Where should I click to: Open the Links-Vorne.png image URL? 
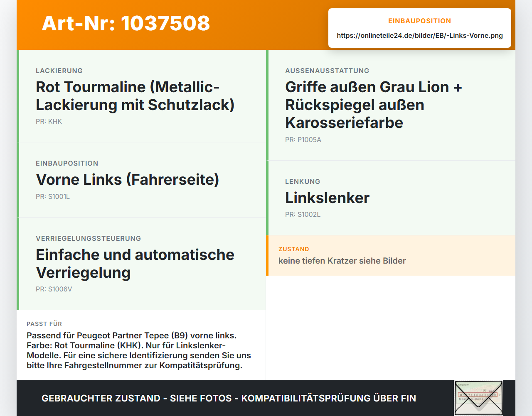[420, 35]
